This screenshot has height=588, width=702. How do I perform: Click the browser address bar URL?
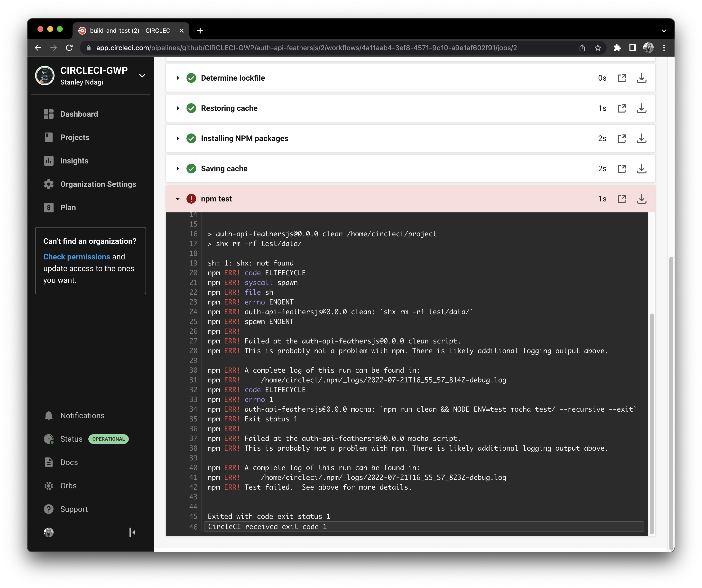click(x=306, y=48)
